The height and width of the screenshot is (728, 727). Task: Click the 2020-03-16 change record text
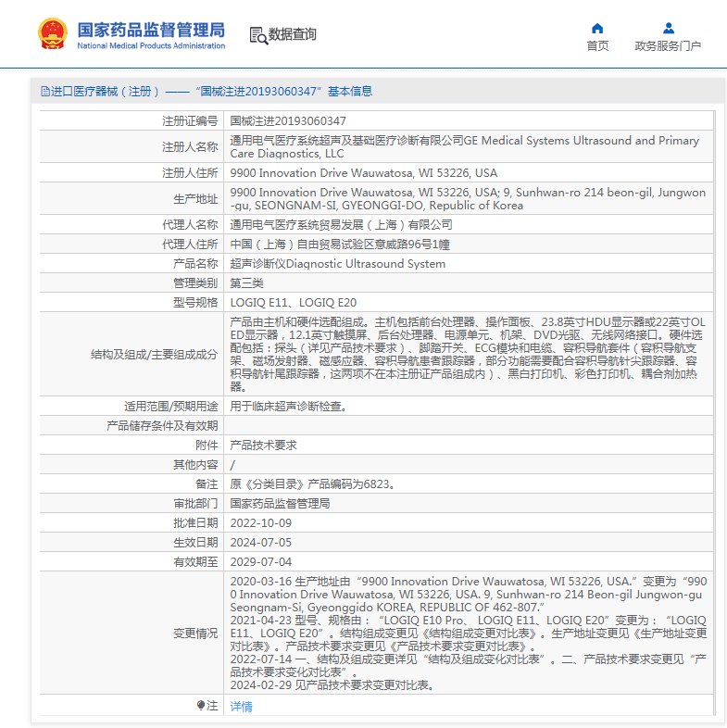(469, 595)
